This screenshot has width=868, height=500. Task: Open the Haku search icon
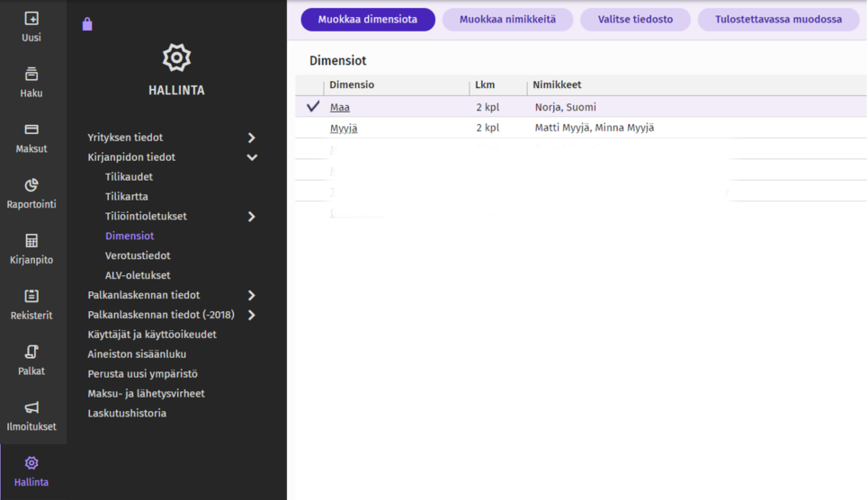[31, 74]
